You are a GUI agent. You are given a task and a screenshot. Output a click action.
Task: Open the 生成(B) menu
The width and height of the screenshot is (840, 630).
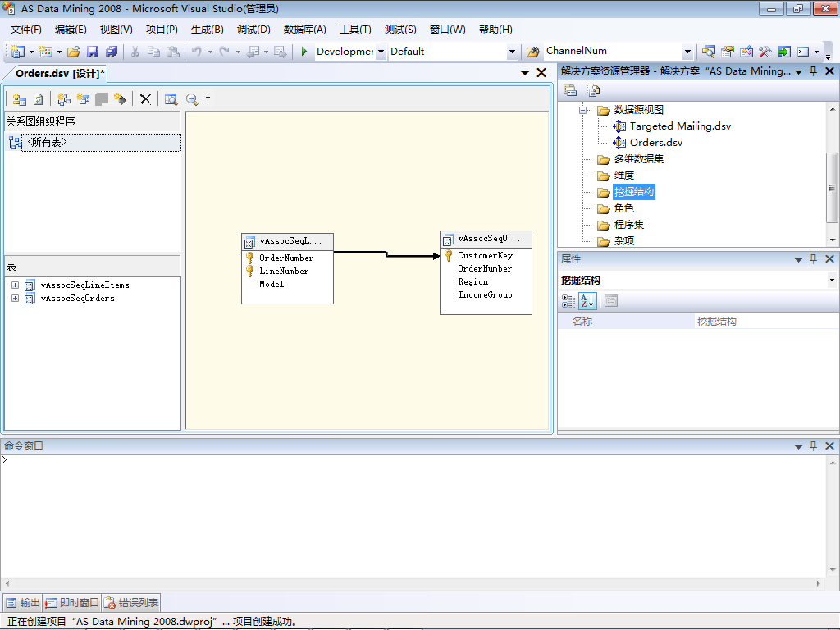click(207, 30)
